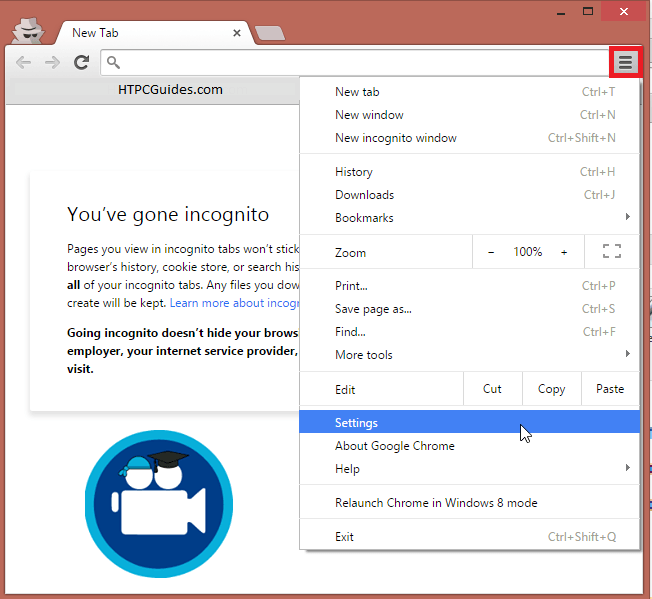Click the fullscreen icon in Zoom row
Screen dimensions: 652x599
[x=612, y=252]
